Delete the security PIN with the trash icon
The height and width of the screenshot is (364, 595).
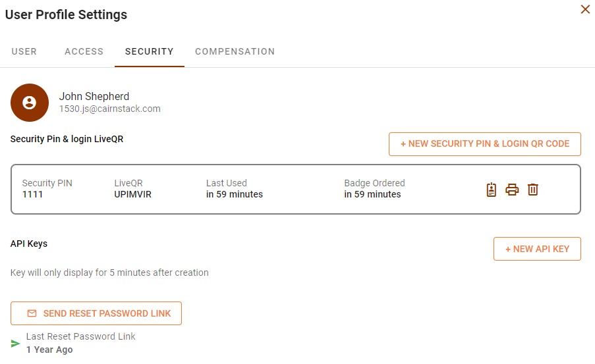click(533, 190)
